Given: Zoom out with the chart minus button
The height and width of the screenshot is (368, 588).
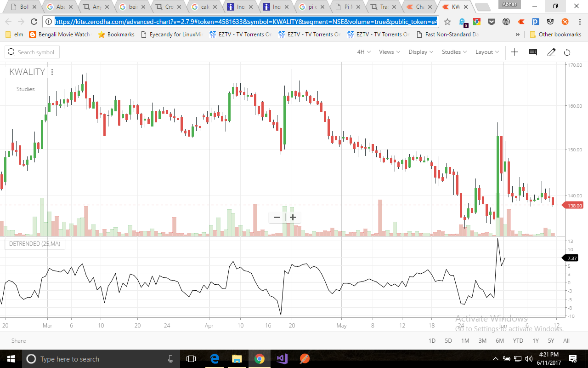Looking at the screenshot, I should tap(277, 217).
